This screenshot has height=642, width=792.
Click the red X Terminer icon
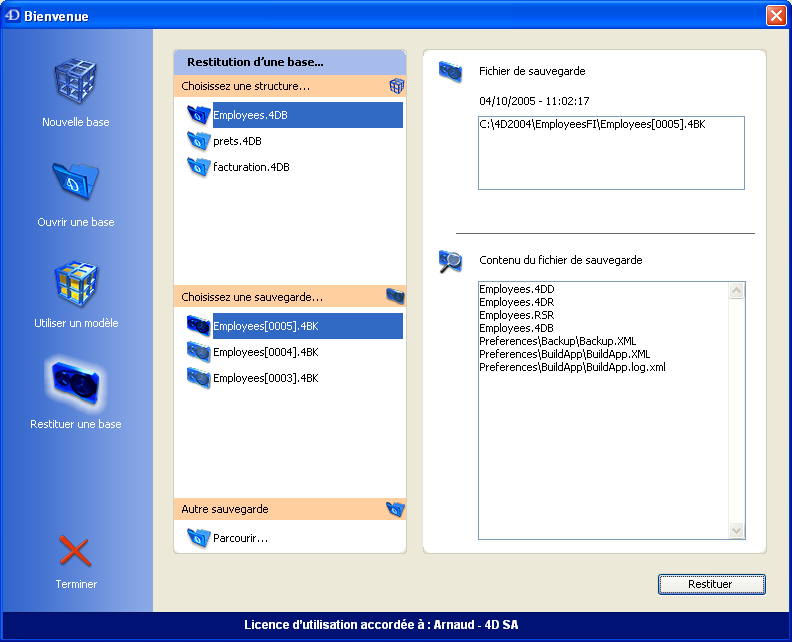coord(75,551)
